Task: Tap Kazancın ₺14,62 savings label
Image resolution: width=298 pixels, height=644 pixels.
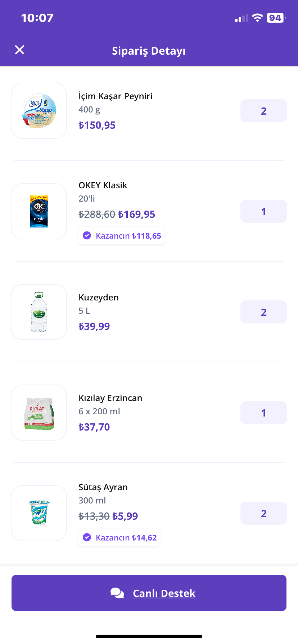Action: click(126, 538)
